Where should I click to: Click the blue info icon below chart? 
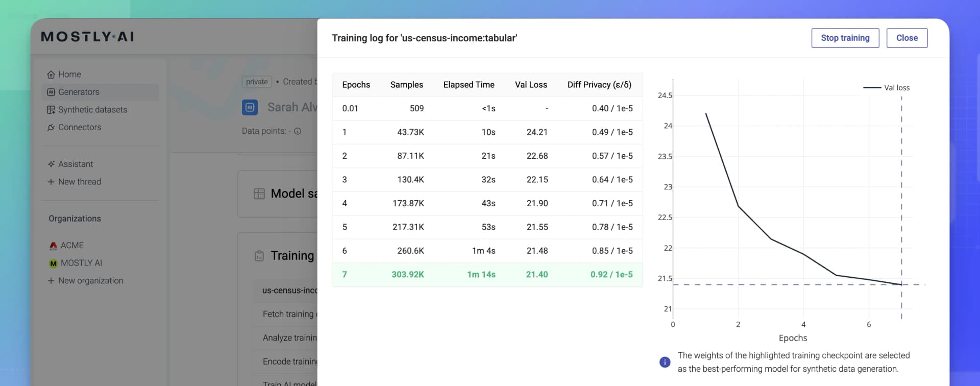(x=665, y=362)
